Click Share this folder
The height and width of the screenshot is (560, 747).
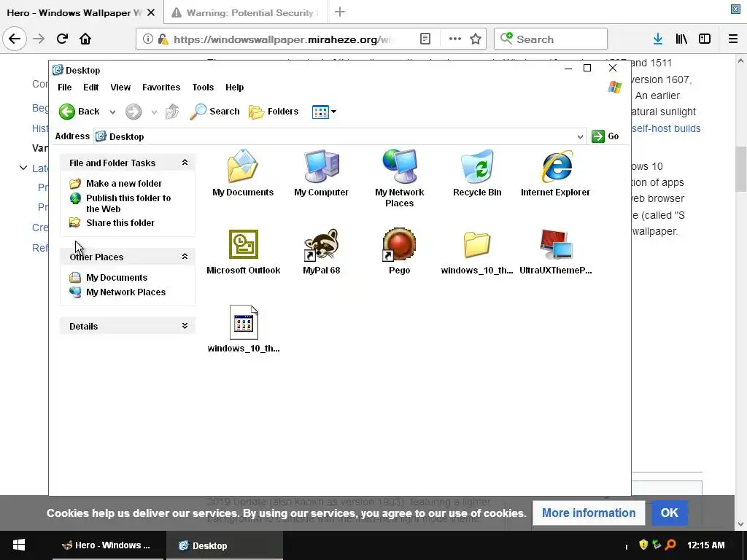[112, 222]
